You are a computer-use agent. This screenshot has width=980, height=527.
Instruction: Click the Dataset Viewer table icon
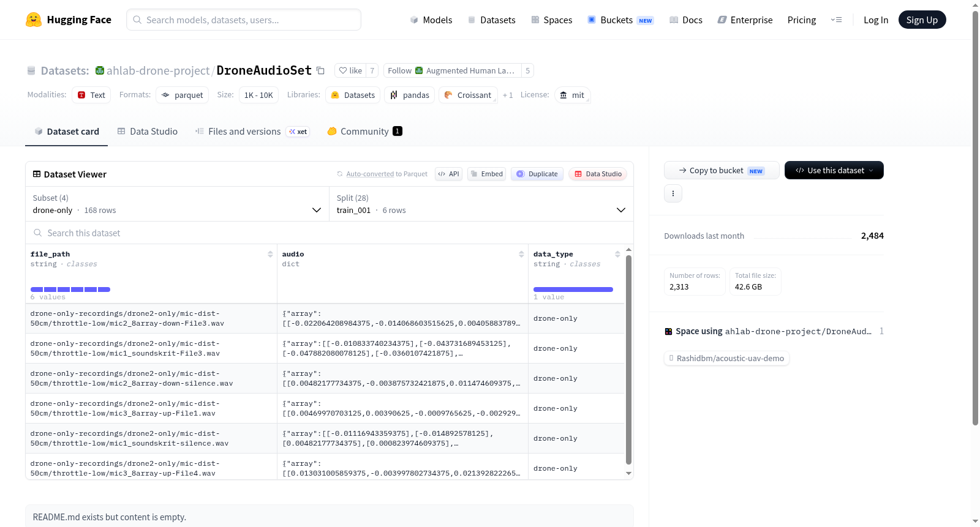(x=37, y=174)
